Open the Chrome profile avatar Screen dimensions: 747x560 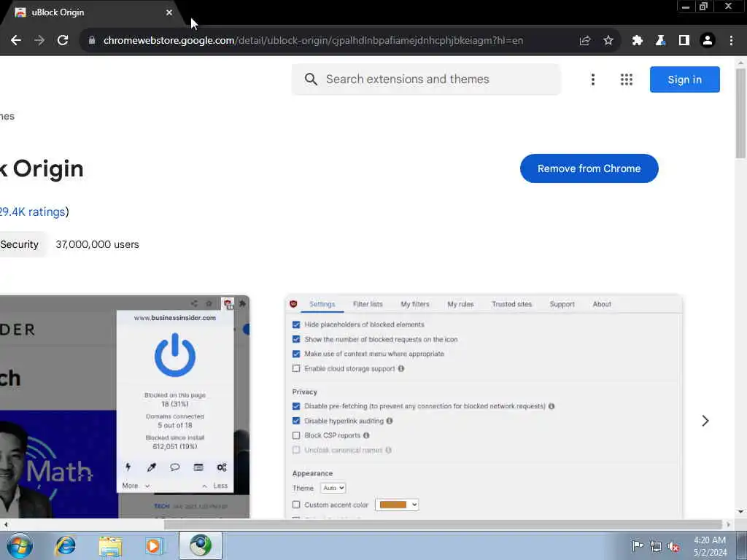(x=708, y=41)
